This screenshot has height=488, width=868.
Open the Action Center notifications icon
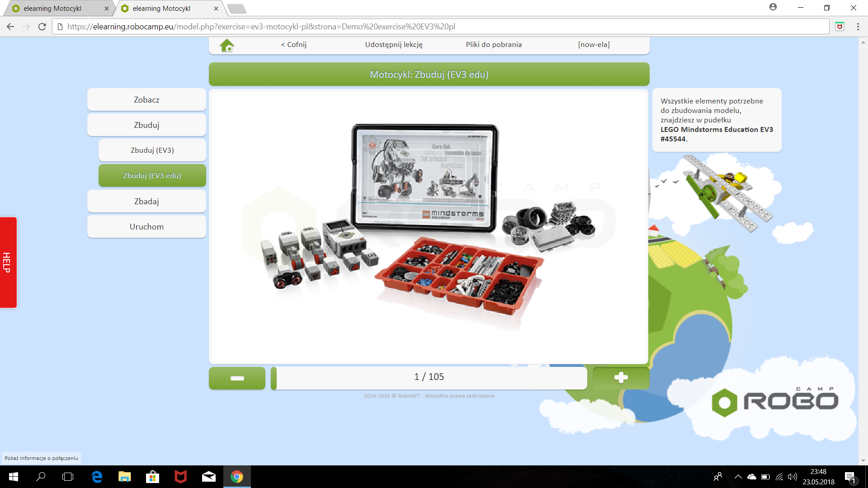[850, 477]
